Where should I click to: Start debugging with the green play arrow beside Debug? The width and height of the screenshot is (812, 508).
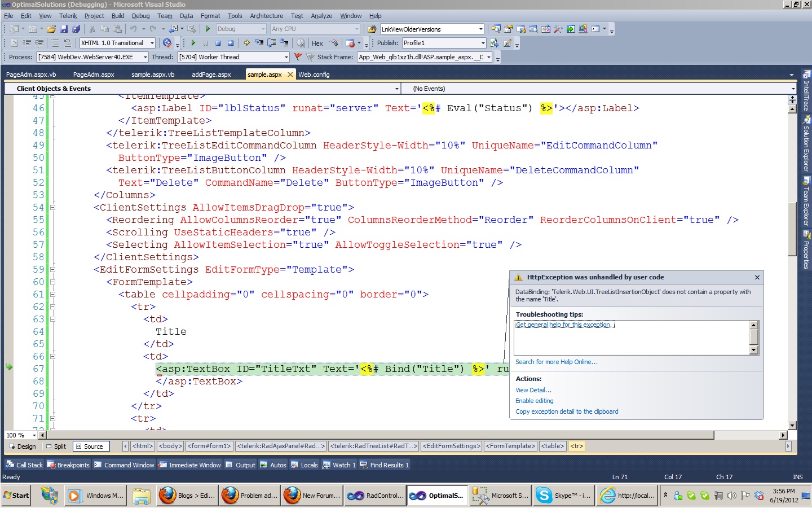(x=208, y=29)
